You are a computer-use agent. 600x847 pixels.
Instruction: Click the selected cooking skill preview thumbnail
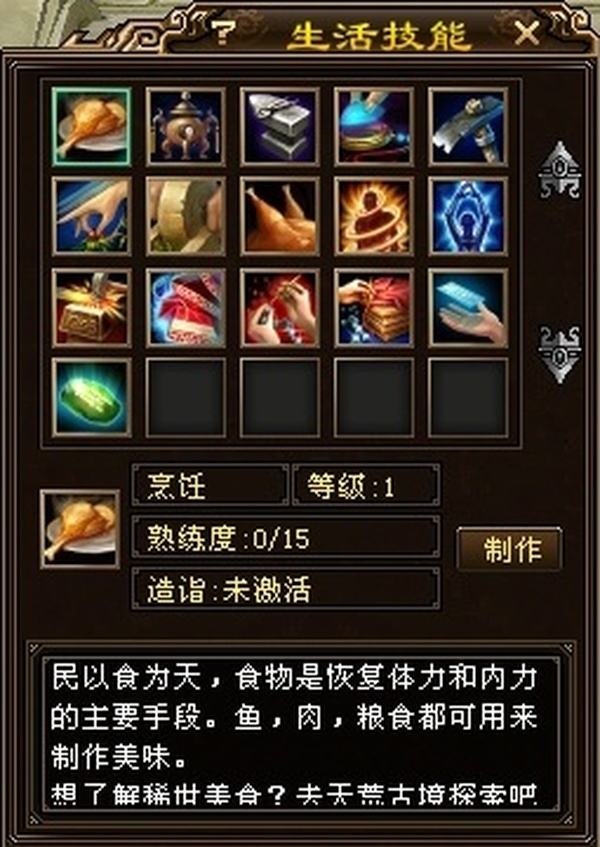click(x=79, y=529)
